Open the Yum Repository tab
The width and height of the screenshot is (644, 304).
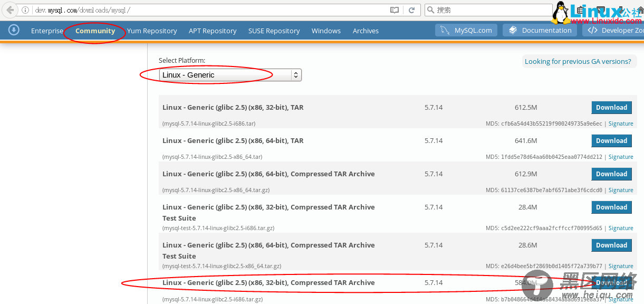coord(152,31)
